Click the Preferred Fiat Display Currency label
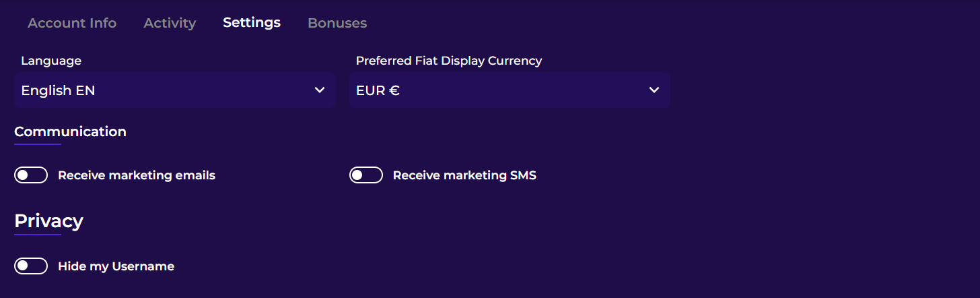Image resolution: width=980 pixels, height=298 pixels. 449,61
